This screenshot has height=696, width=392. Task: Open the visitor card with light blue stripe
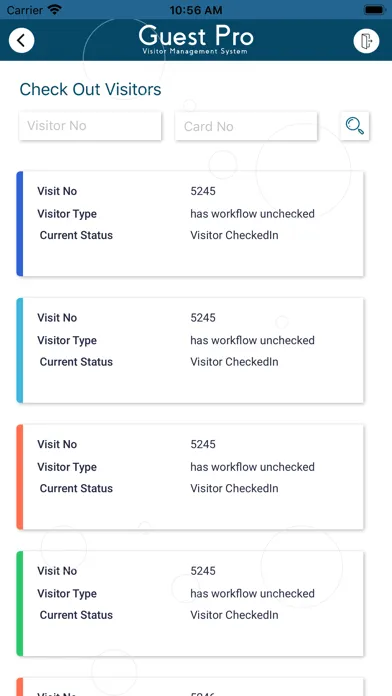point(190,350)
